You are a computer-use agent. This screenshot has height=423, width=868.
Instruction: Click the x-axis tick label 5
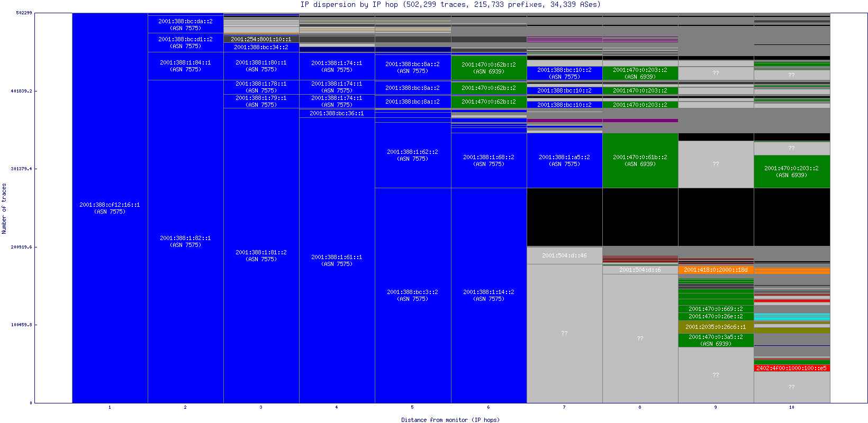coord(412,407)
